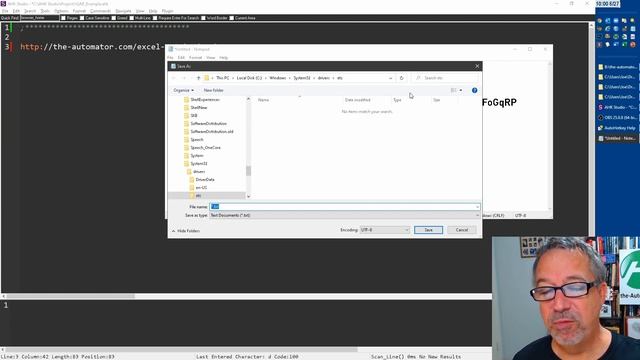Viewport: 640px width, 360px height.
Task: Open the Organize dropdown
Action: point(183,90)
